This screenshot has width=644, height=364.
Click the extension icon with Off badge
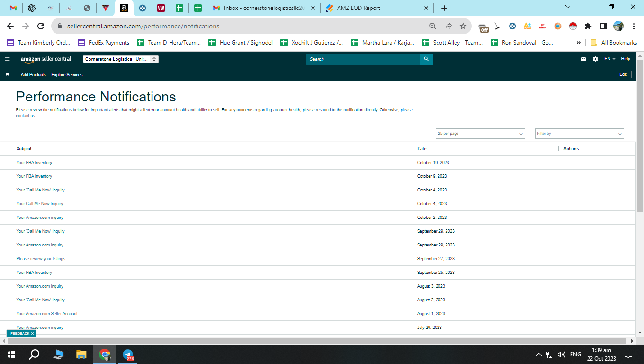483,27
